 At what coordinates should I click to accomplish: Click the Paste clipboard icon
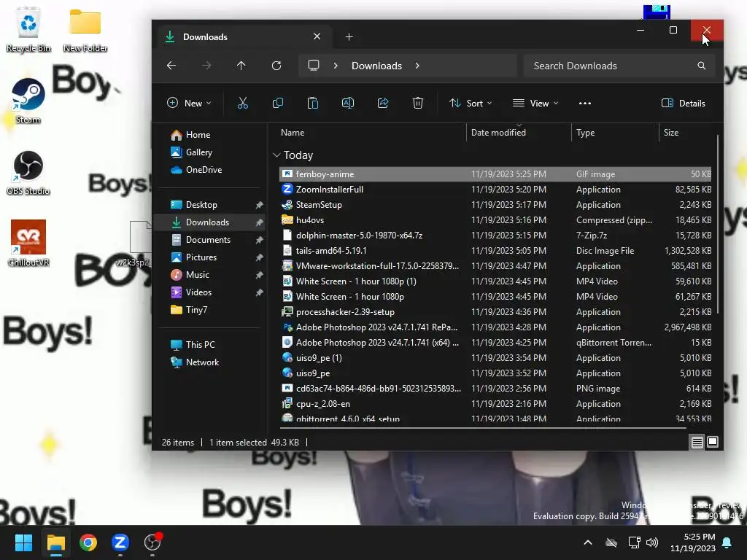click(x=312, y=103)
